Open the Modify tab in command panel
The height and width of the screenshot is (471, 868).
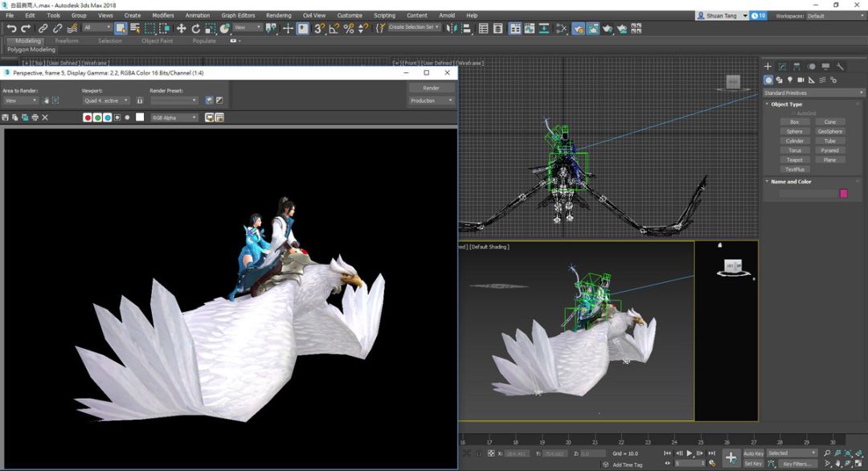tap(782, 67)
